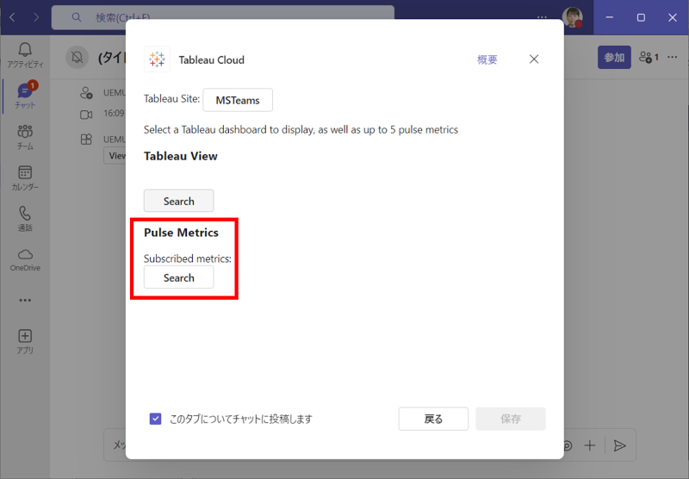Image resolution: width=689 pixels, height=479 pixels.
Task: Click the 'Select a Tableau dashboard' instruction text
Action: click(x=301, y=130)
